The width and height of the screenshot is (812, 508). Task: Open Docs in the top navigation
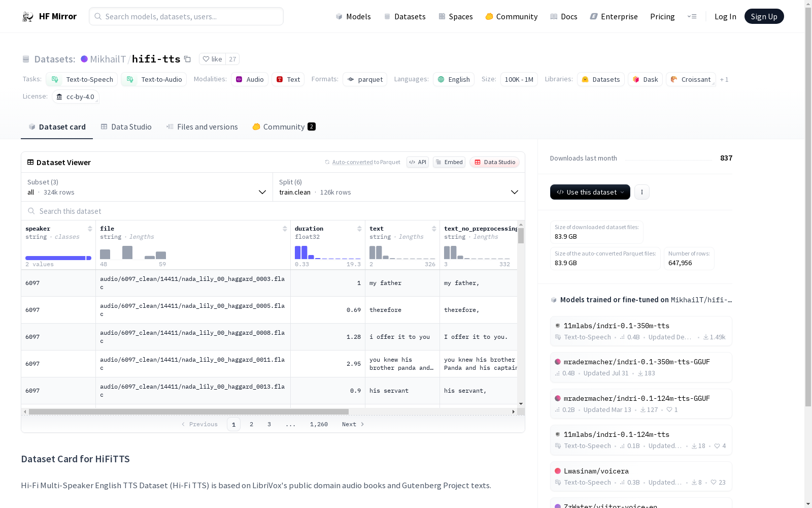(x=564, y=17)
